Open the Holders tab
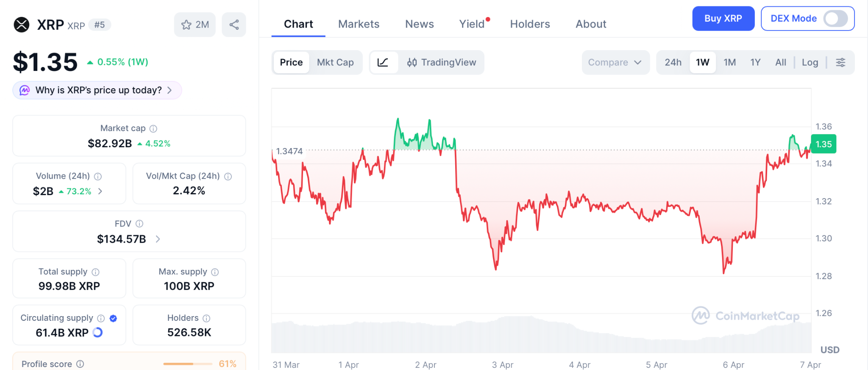The image size is (868, 370). (530, 24)
